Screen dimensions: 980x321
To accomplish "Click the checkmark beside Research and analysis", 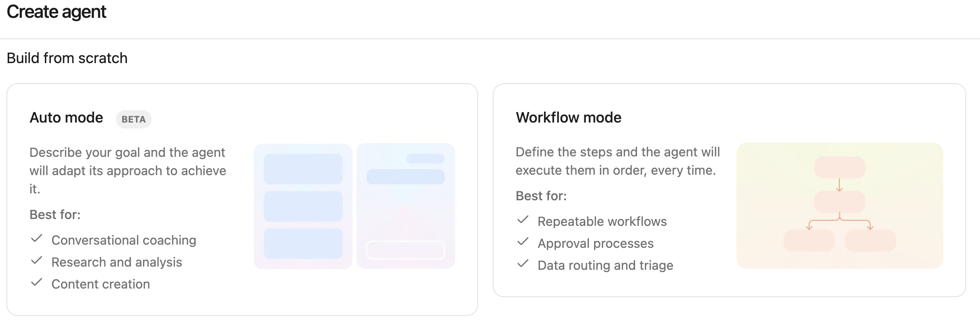I will coord(36,262).
